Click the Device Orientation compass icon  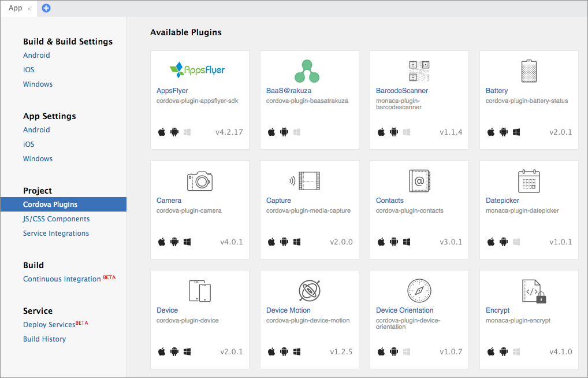coord(419,290)
